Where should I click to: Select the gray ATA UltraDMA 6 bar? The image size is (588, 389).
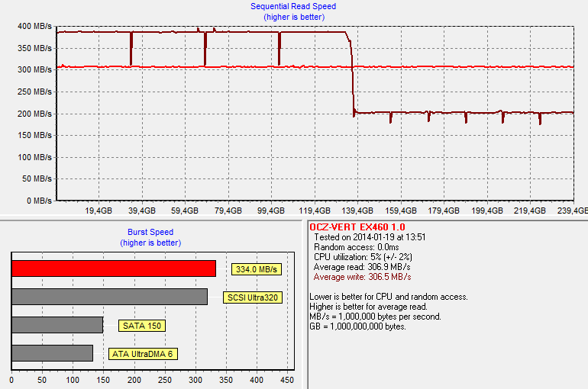(x=52, y=353)
